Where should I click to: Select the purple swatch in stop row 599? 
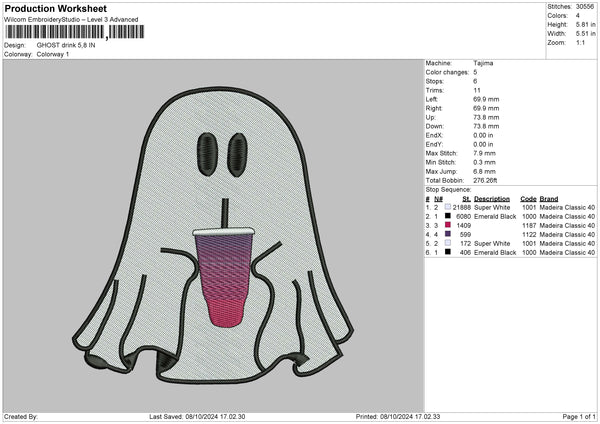coord(448,234)
